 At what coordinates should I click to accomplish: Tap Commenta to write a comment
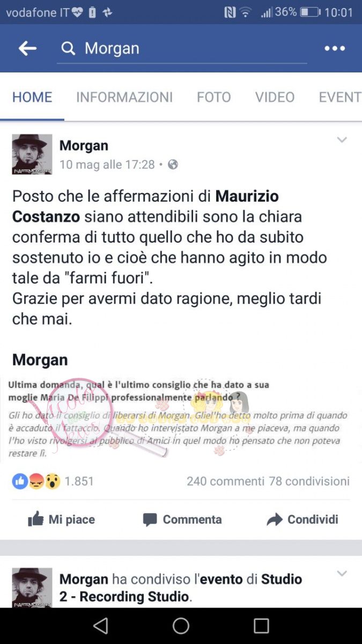pyautogui.click(x=182, y=519)
